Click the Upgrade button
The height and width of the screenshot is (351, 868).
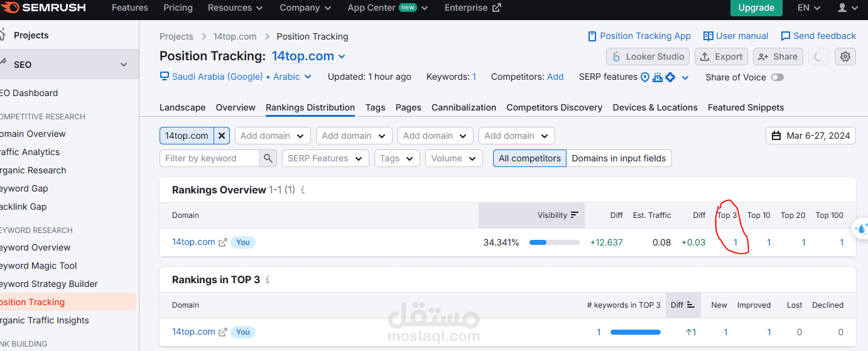(756, 8)
